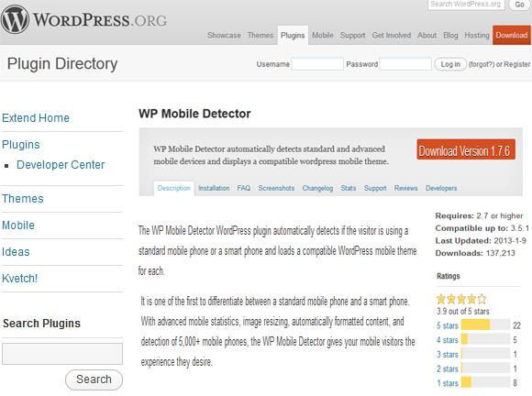
Task: Click the Username input field
Action: 317,64
